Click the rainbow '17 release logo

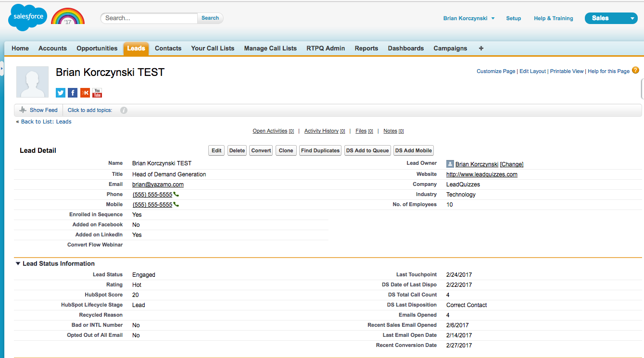pos(68,16)
